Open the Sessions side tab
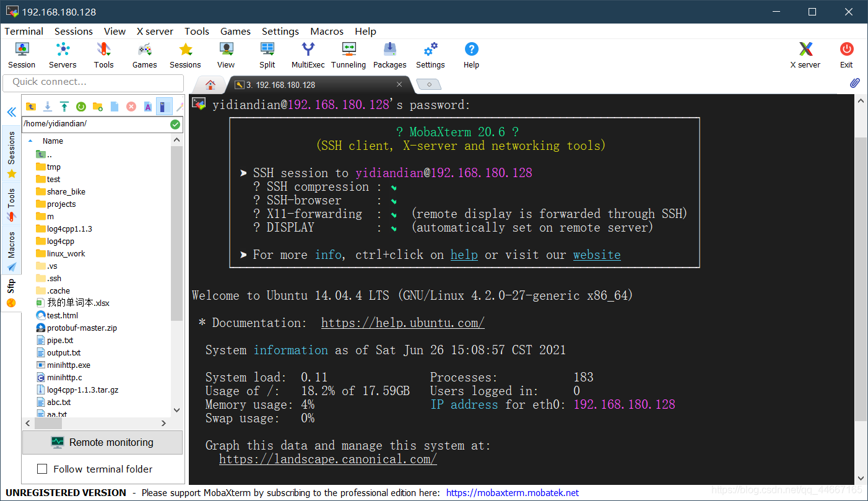 tap(11, 154)
